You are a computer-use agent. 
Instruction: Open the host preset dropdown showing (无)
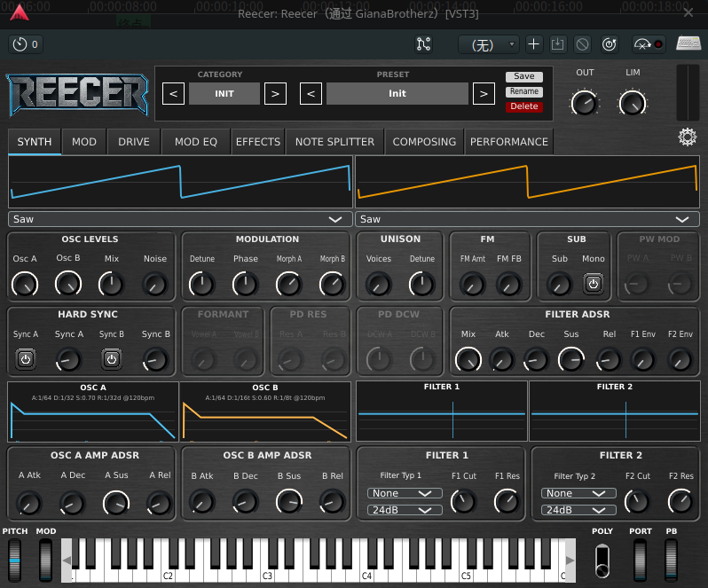tap(489, 44)
